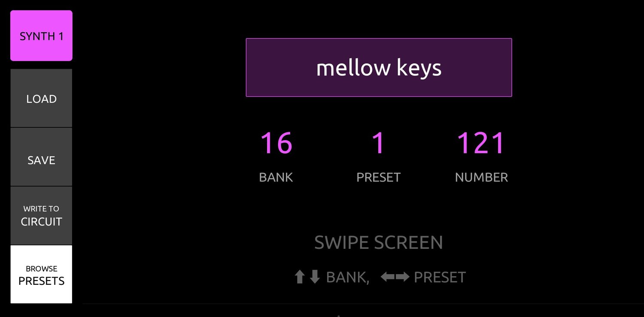Tap the PRESET value showing 1
Image resolution: width=644 pixels, height=317 pixels.
pyautogui.click(x=378, y=143)
